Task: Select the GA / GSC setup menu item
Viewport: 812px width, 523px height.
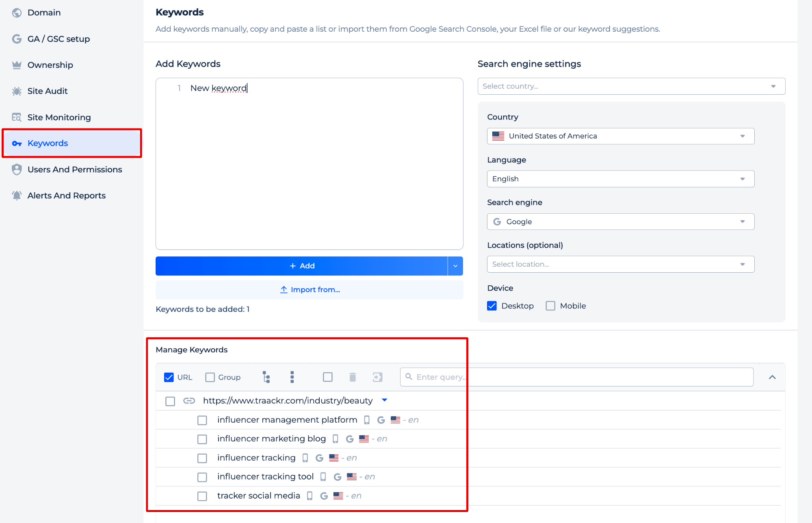Action: point(58,39)
